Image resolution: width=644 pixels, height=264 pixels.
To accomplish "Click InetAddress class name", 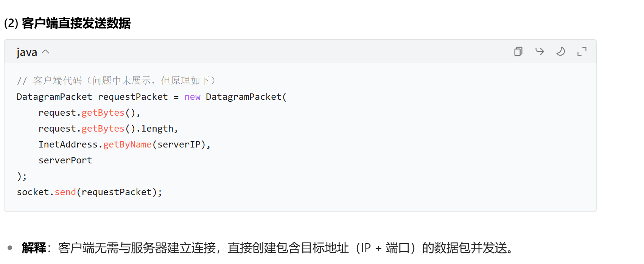I will [68, 144].
